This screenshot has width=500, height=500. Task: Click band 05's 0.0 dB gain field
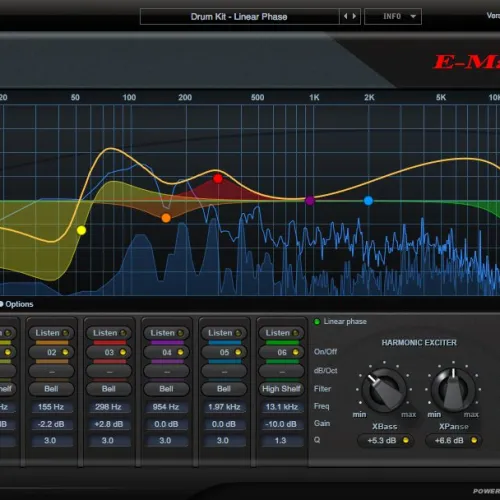[x=224, y=424]
